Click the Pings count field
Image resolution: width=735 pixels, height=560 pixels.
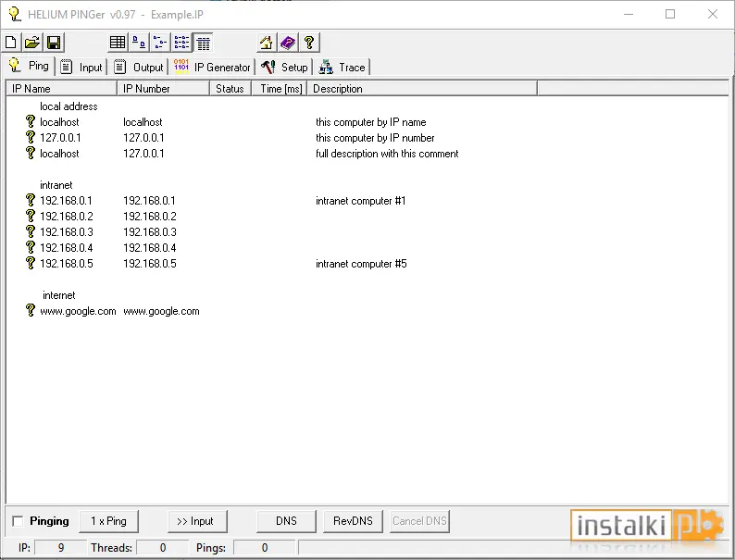click(x=265, y=548)
